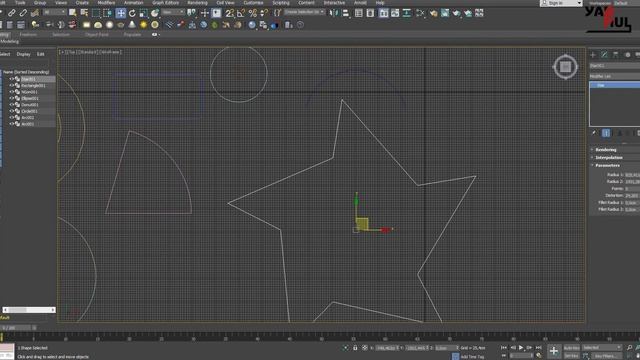
Task: Toggle visibility eye of Circle001
Action: tap(11, 111)
